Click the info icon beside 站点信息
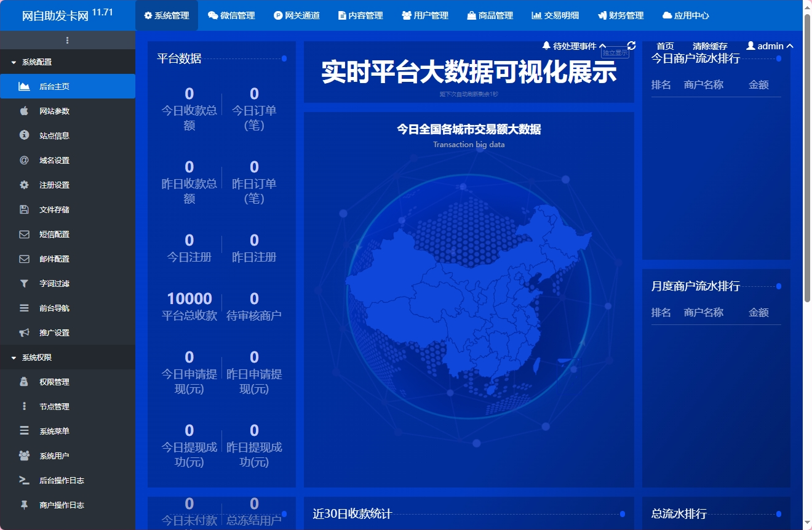 click(24, 135)
